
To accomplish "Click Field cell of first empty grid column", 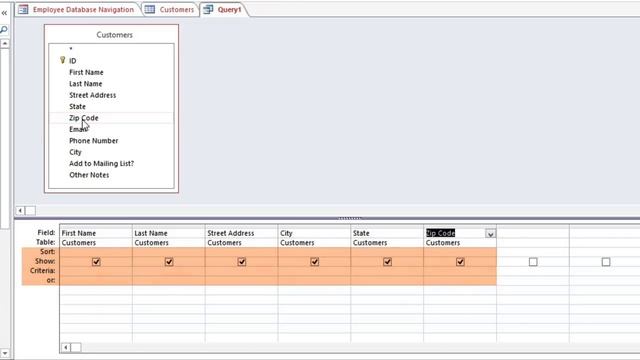I will pyautogui.click(x=533, y=233).
